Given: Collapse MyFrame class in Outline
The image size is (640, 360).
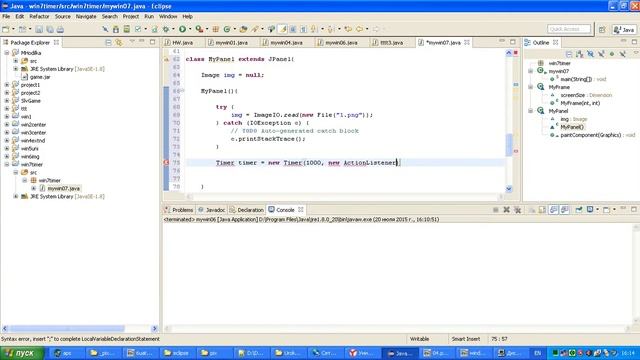Looking at the screenshot, I should (x=531, y=87).
